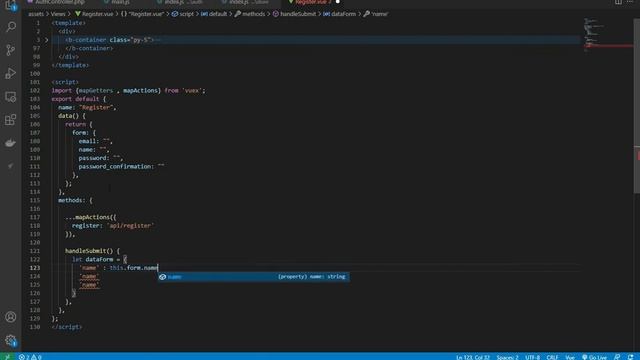Viewport: 640px width, 360px height.
Task: Click 'password: "",' line
Action: [100, 158]
